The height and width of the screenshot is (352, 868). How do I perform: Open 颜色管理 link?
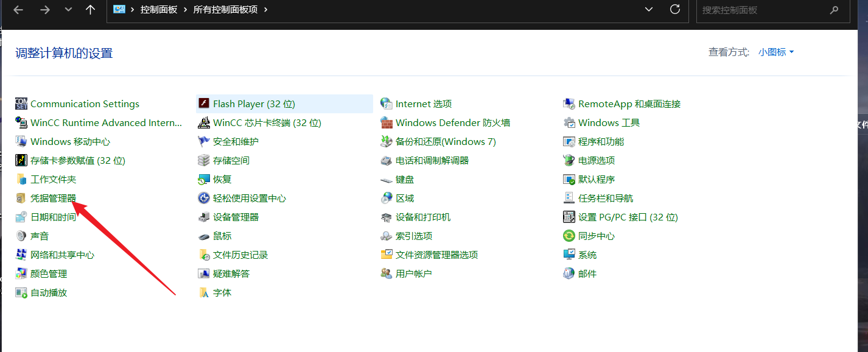[49, 273]
